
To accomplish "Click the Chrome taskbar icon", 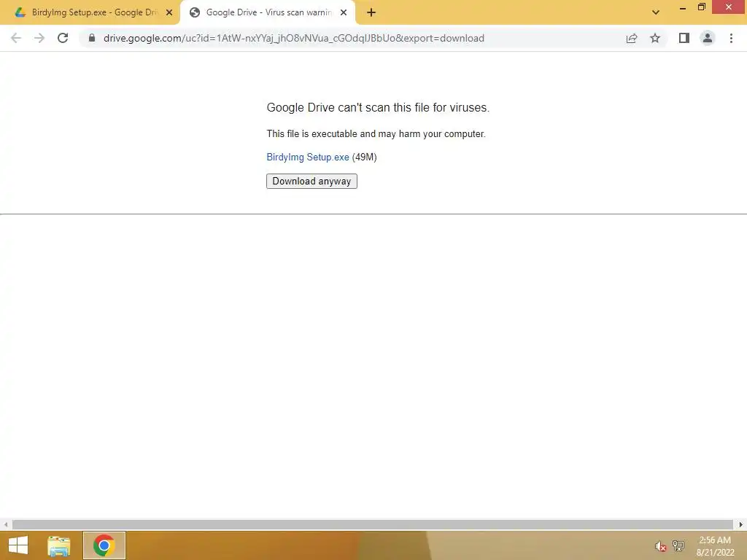I will pos(104,545).
